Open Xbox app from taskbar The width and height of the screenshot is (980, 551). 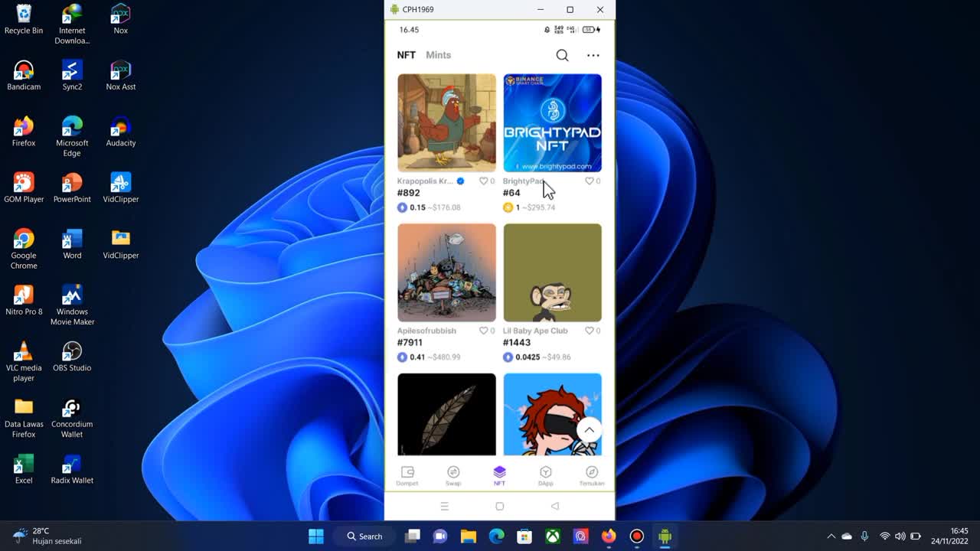tap(552, 536)
